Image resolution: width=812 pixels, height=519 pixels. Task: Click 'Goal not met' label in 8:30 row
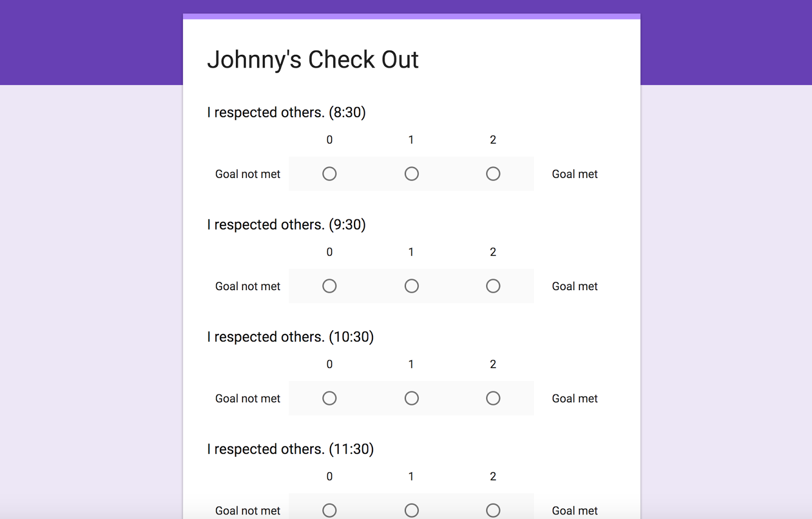tap(248, 174)
